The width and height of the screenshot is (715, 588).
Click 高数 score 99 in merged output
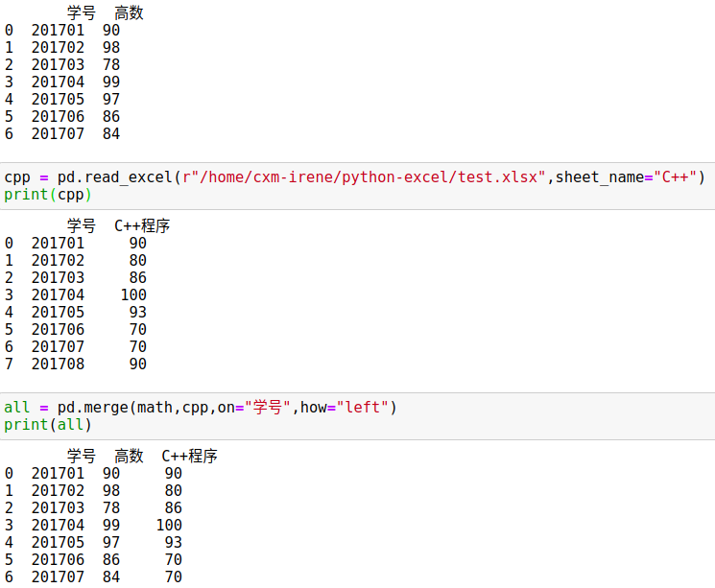pos(111,525)
